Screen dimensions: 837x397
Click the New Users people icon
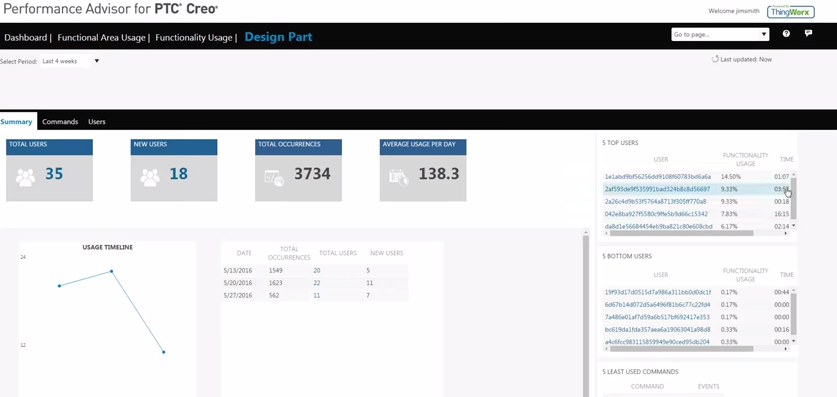click(x=150, y=177)
